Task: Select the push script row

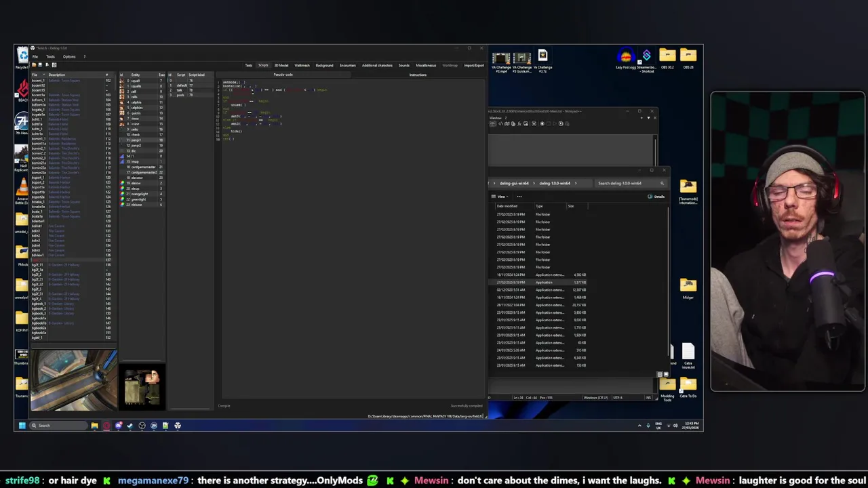Action: pos(191,95)
